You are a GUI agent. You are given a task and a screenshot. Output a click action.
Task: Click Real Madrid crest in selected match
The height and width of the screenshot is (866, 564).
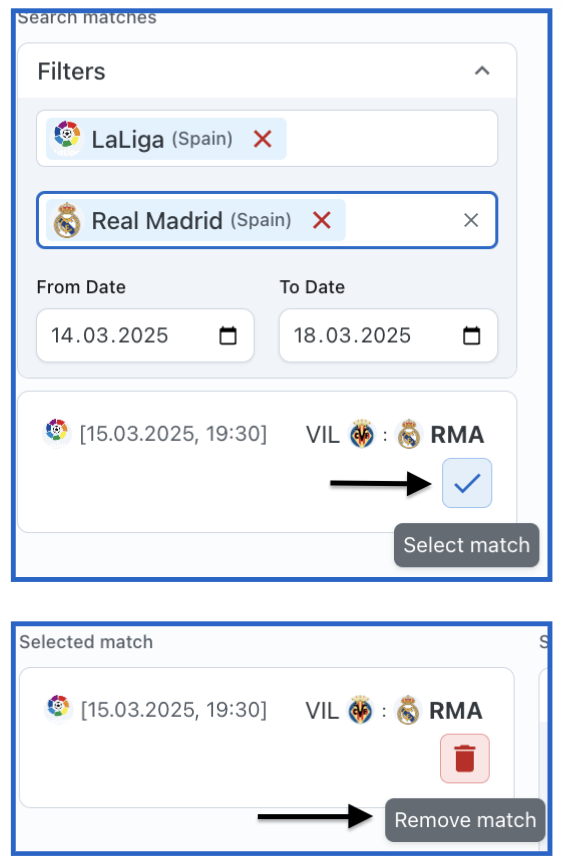(408, 710)
